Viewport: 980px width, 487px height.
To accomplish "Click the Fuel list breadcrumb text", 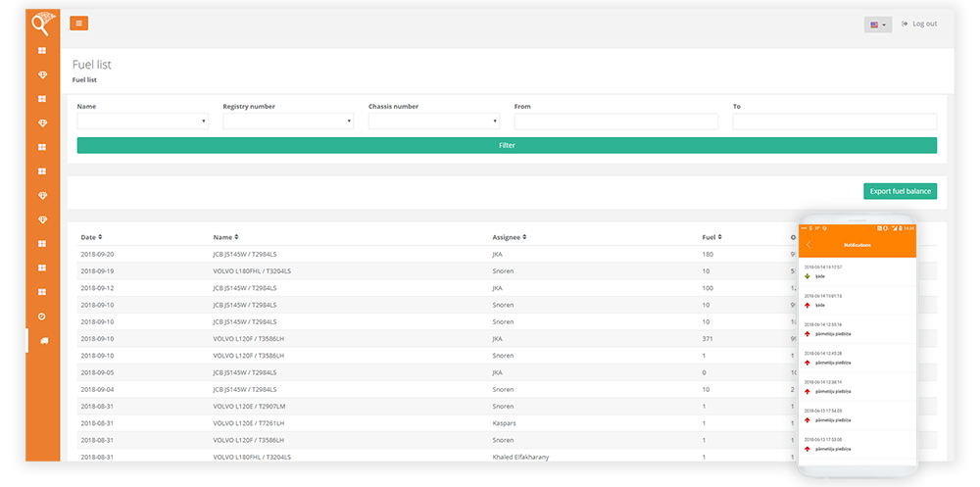I will click(x=84, y=80).
